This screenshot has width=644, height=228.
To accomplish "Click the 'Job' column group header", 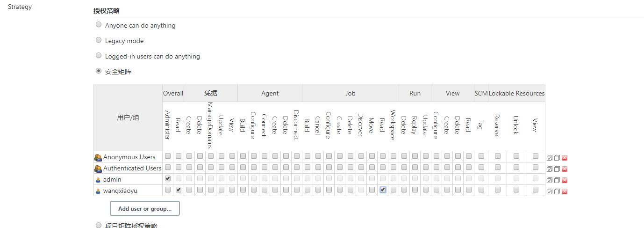I will pyautogui.click(x=351, y=93).
